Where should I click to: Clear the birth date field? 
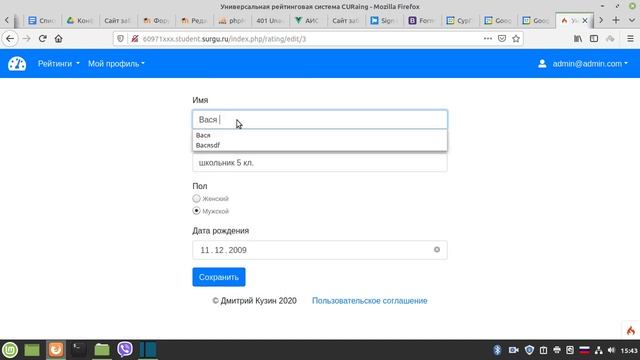click(x=437, y=249)
